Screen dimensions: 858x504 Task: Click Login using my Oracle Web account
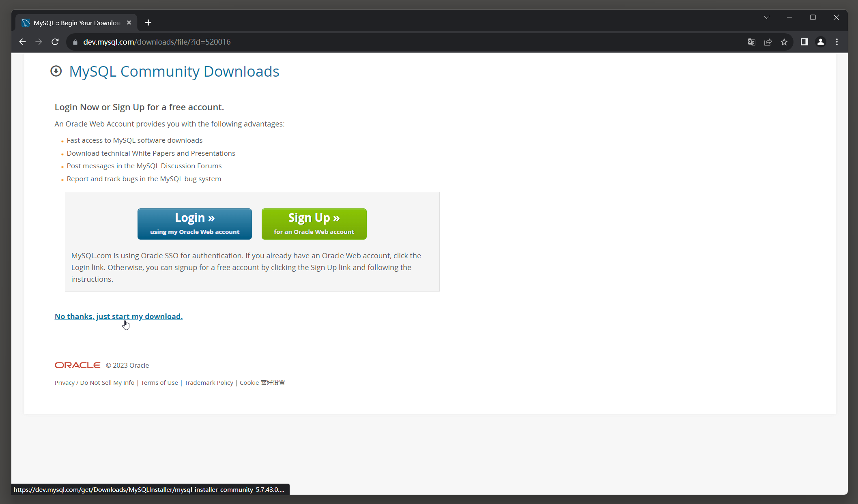195,224
